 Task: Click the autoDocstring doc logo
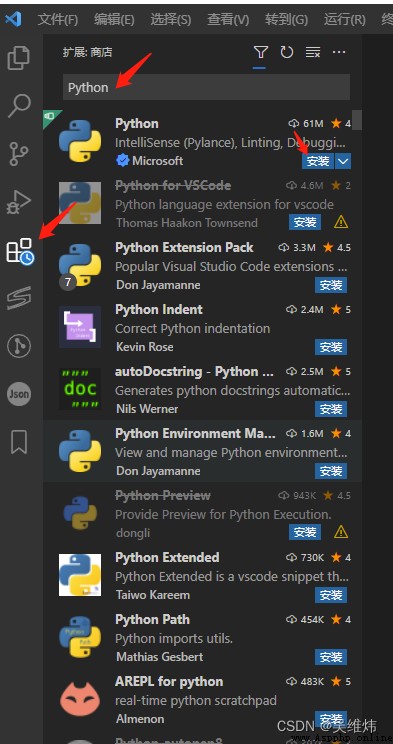coord(80,389)
